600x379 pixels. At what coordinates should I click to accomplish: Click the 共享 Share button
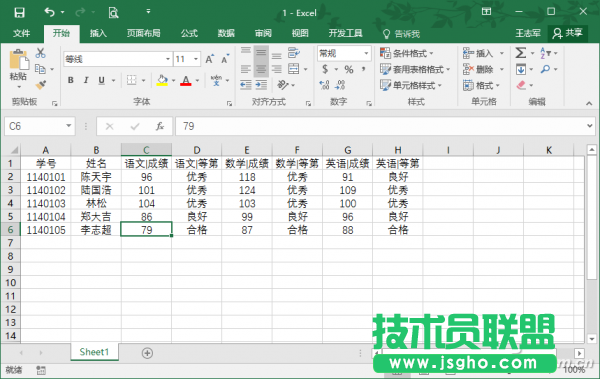coord(567,33)
